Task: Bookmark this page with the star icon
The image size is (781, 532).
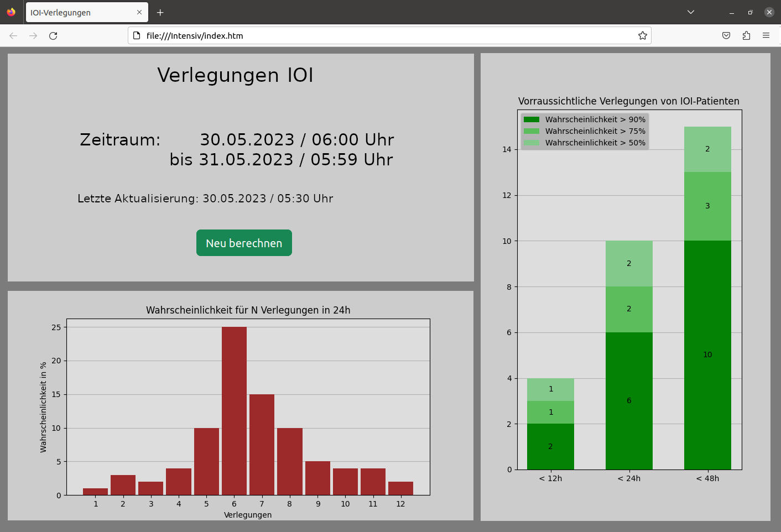Action: [x=642, y=35]
